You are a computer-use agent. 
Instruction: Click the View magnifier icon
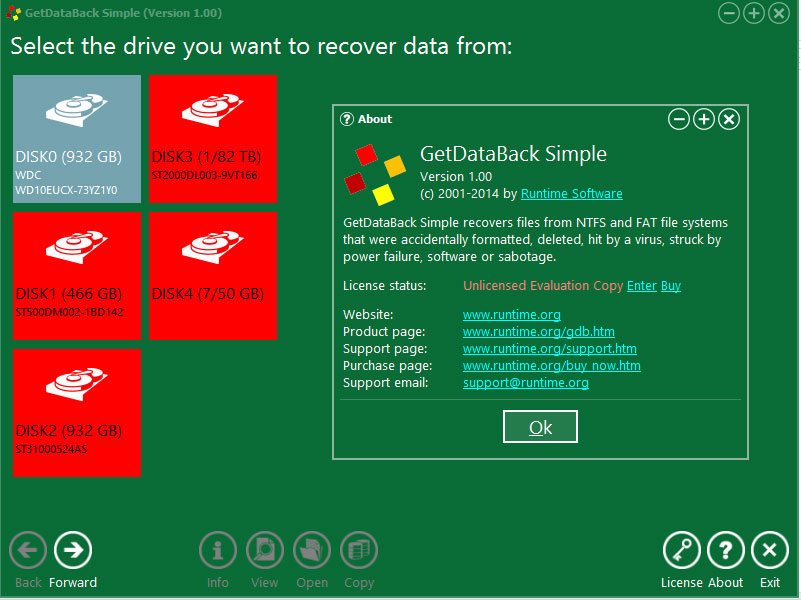point(264,550)
